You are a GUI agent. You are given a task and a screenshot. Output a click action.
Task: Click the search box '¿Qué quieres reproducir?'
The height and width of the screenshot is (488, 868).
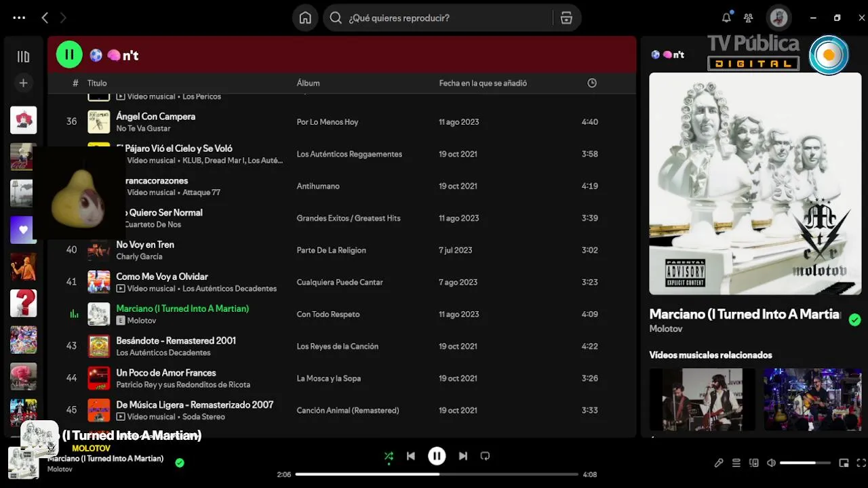[437, 18]
